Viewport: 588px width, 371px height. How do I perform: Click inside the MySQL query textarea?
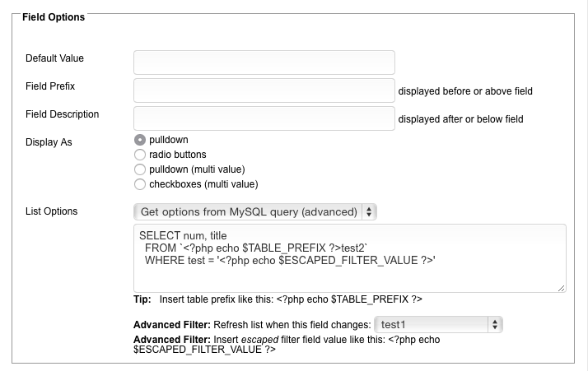[x=349, y=276]
